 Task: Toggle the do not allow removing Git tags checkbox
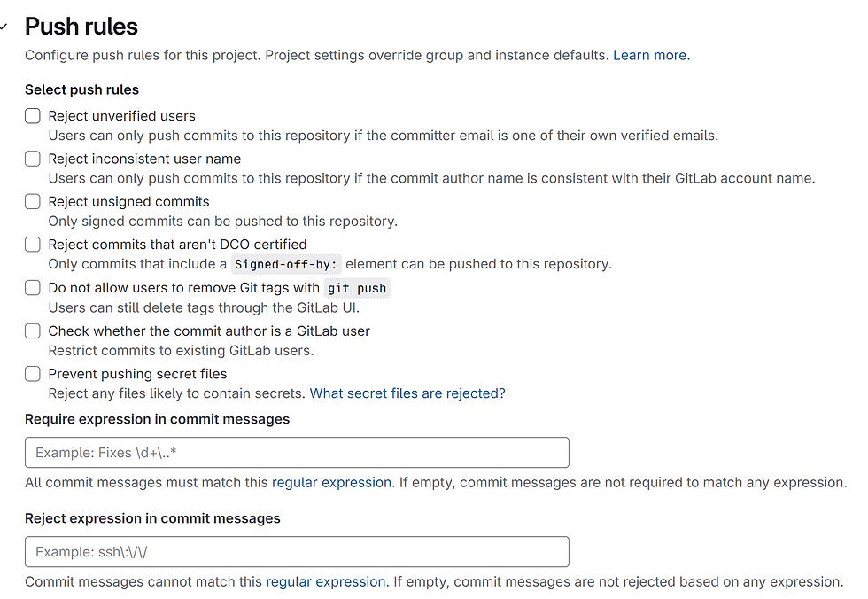pos(33,288)
